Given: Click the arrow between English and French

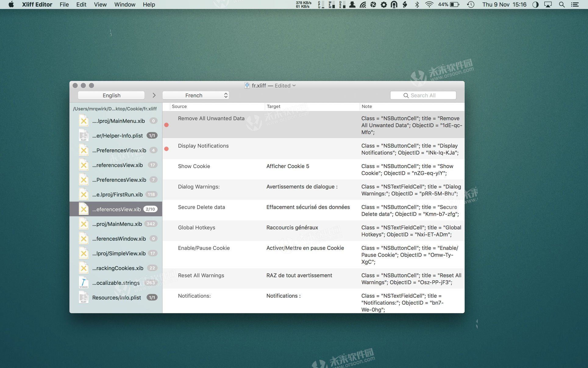Looking at the screenshot, I should pyautogui.click(x=154, y=96).
